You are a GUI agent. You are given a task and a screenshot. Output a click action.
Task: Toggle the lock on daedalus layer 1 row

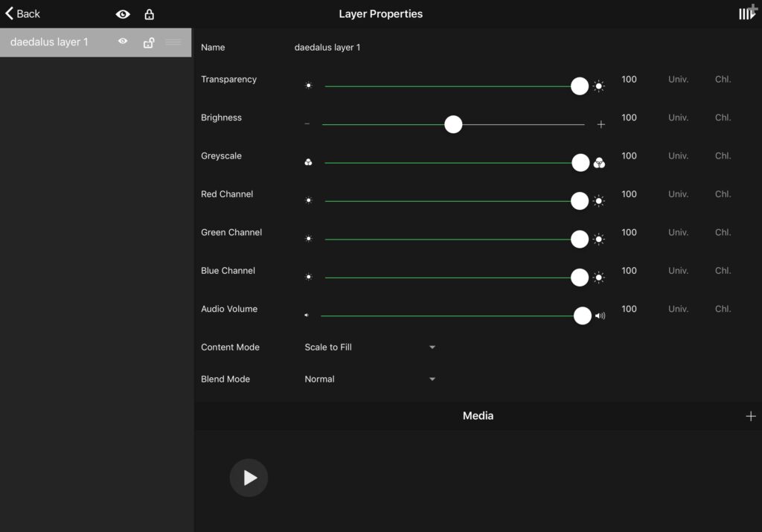(148, 42)
